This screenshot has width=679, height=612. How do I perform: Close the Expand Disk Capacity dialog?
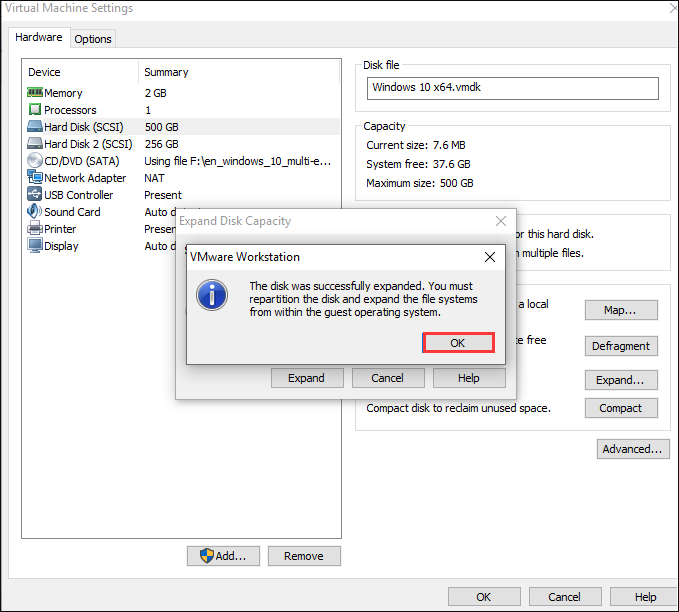pos(501,221)
